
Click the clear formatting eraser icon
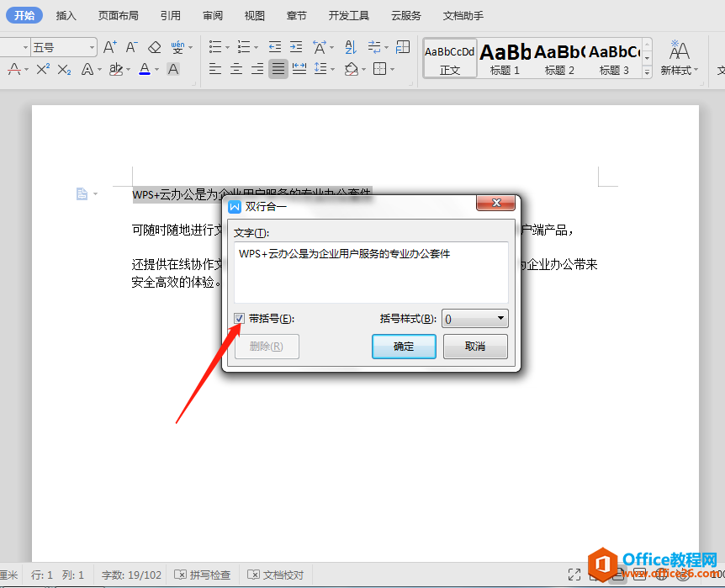click(x=155, y=47)
